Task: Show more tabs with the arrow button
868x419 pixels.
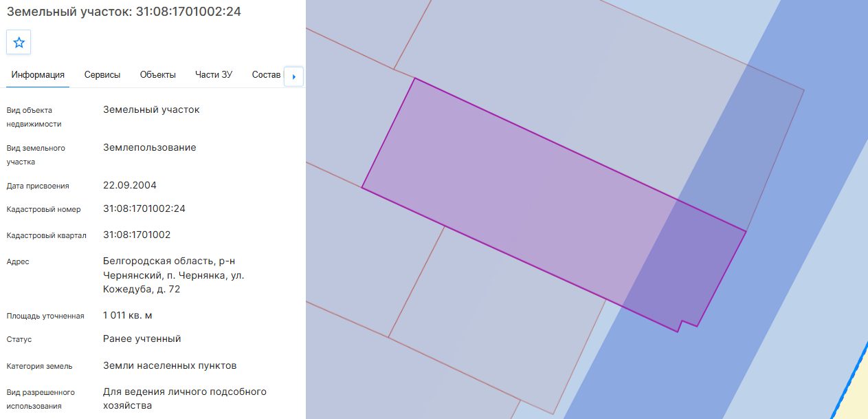Action: (x=294, y=76)
